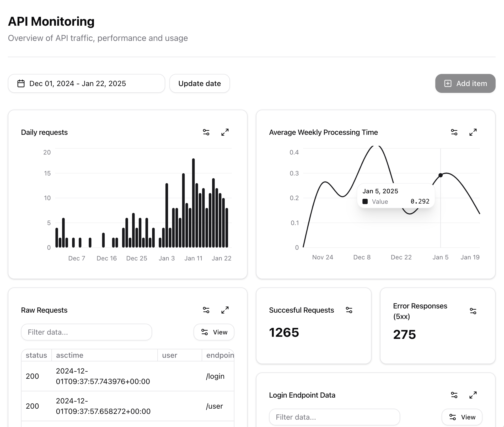The width and height of the screenshot is (504, 427).
Task: Click the tooltip value 0.292
Action: click(420, 201)
